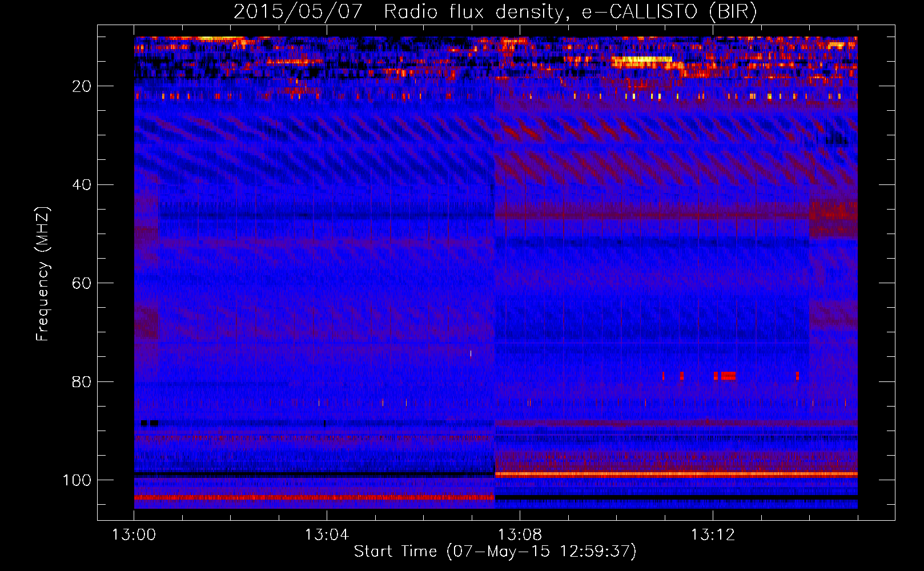Click the 13:12 time tick label
This screenshot has width=924, height=571.
point(713,535)
